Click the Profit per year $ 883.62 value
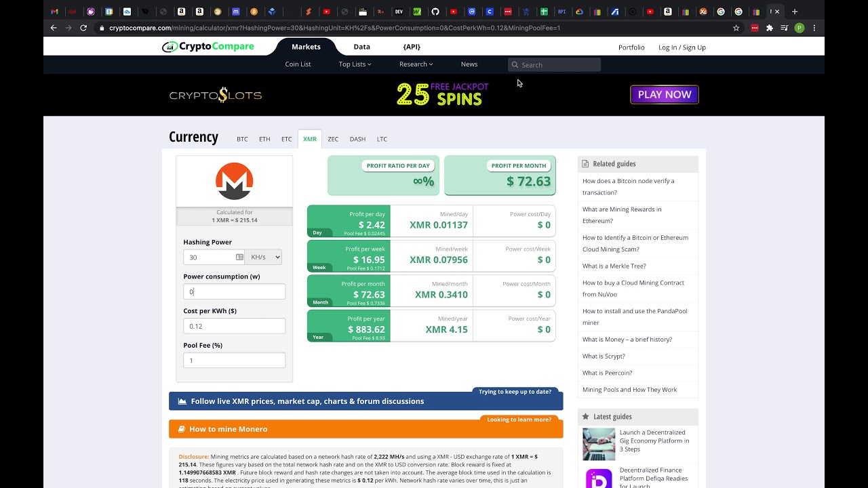Viewport: 868px width, 488px height. pos(366,329)
